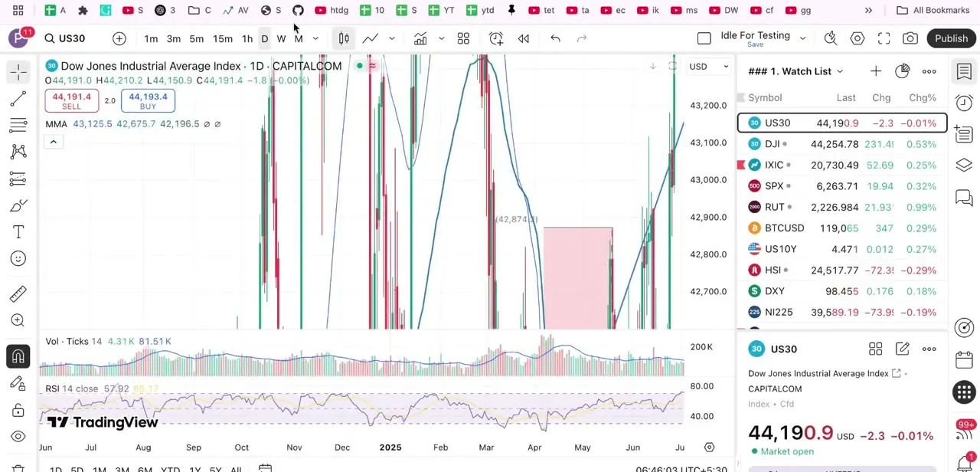Activate the zoom in tool

[18, 320]
